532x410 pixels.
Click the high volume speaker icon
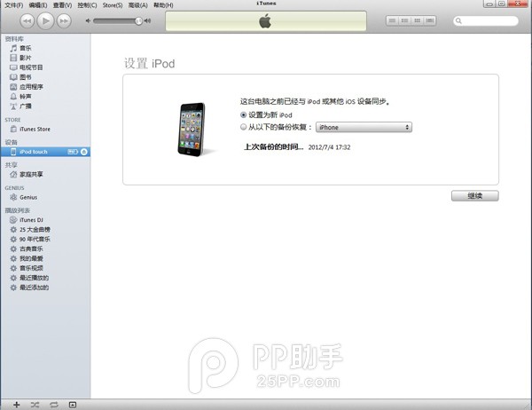pos(147,20)
